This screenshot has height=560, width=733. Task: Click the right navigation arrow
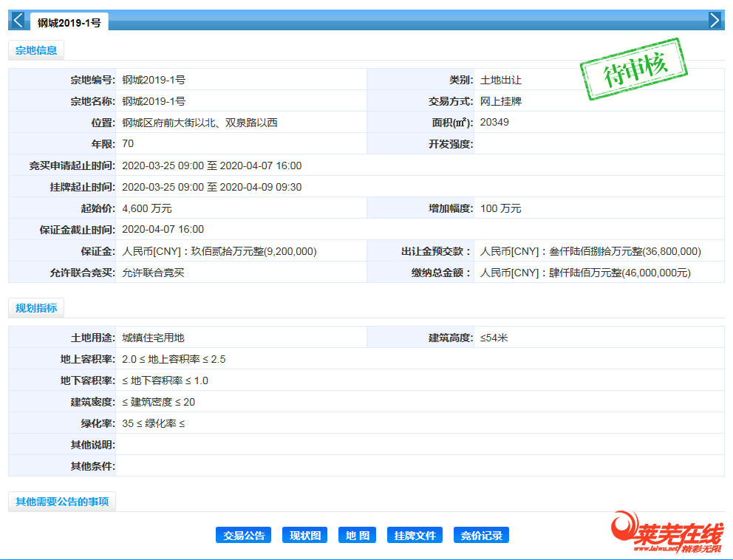715,20
